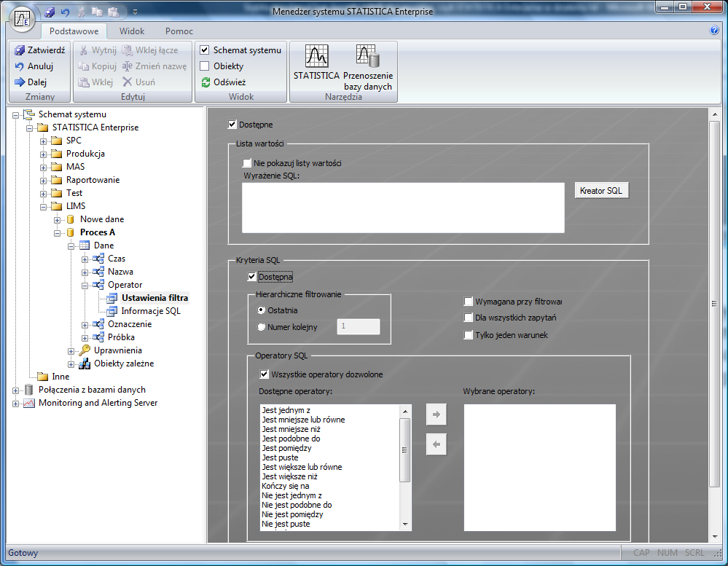Click the operators list scrollbar thumb
728x566 pixels.
pos(405,450)
